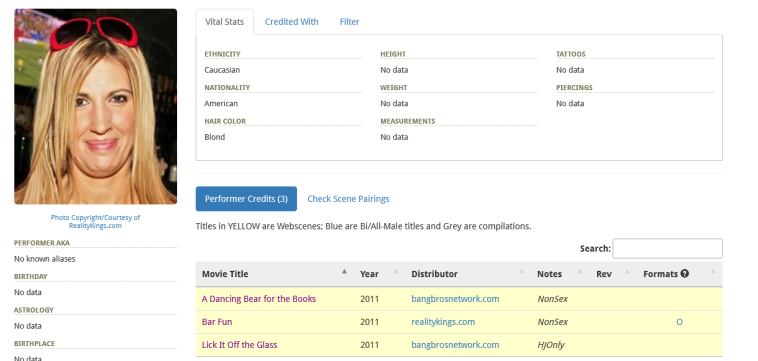Screen dimensions: 758x361
Task: Select the Blond hair color value
Action: pos(215,137)
